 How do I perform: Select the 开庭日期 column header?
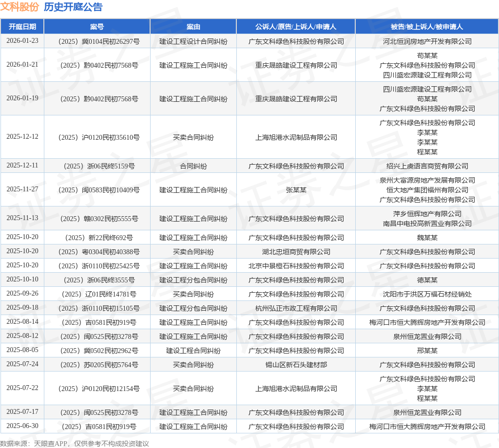22,27
